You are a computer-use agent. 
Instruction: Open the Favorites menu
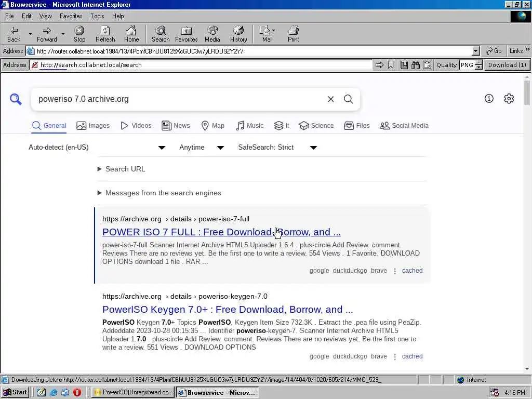(x=71, y=16)
